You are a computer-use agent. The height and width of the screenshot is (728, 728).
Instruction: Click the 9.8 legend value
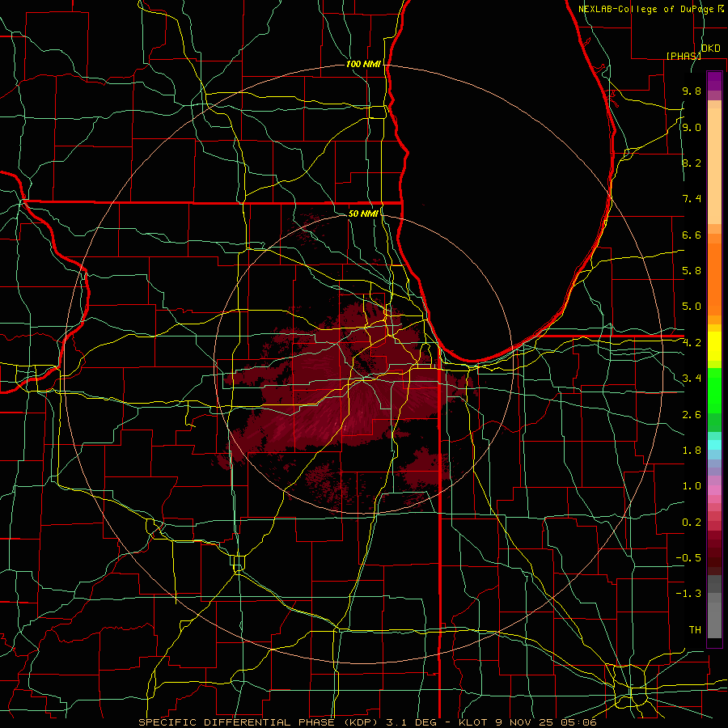pyautogui.click(x=692, y=91)
